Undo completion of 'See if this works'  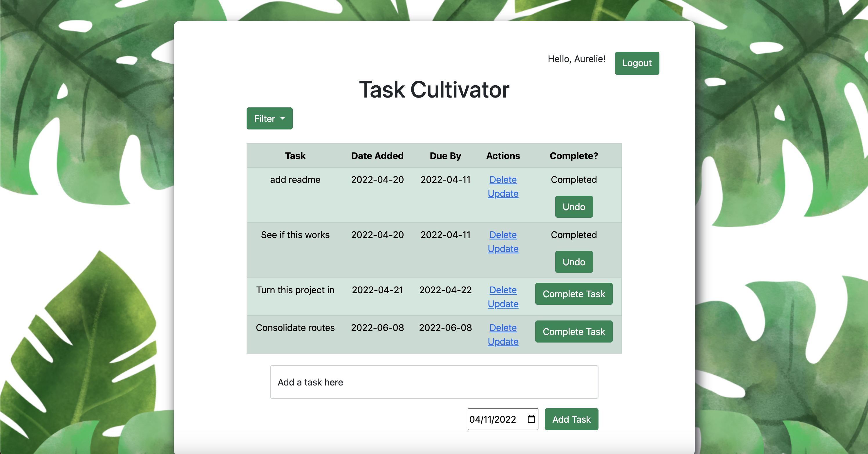click(x=574, y=262)
